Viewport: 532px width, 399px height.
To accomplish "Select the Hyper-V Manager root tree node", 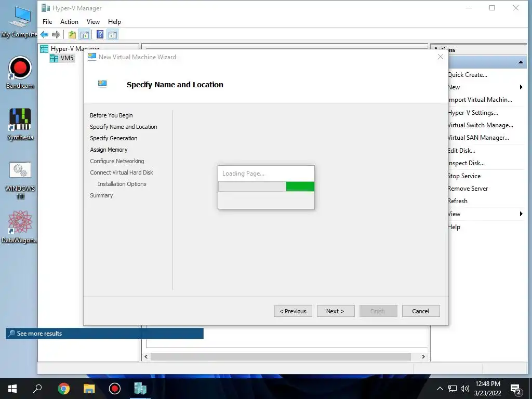I will pyautogui.click(x=70, y=49).
